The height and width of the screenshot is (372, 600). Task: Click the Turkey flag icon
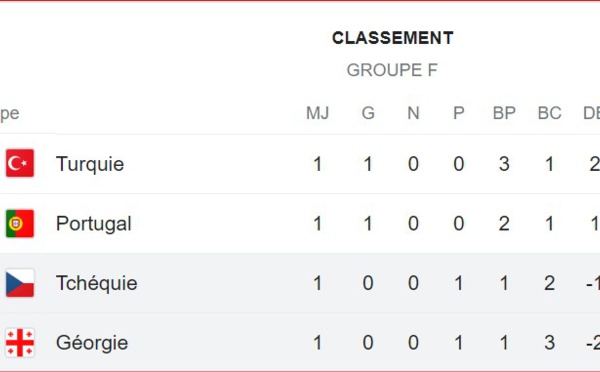point(20,163)
